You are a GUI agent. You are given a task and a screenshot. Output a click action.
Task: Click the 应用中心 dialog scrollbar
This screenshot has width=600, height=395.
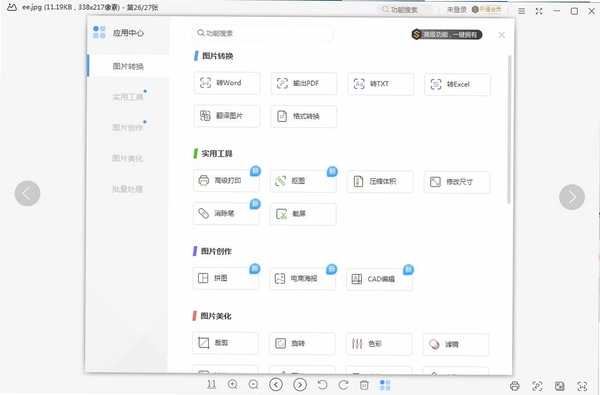(x=509, y=129)
